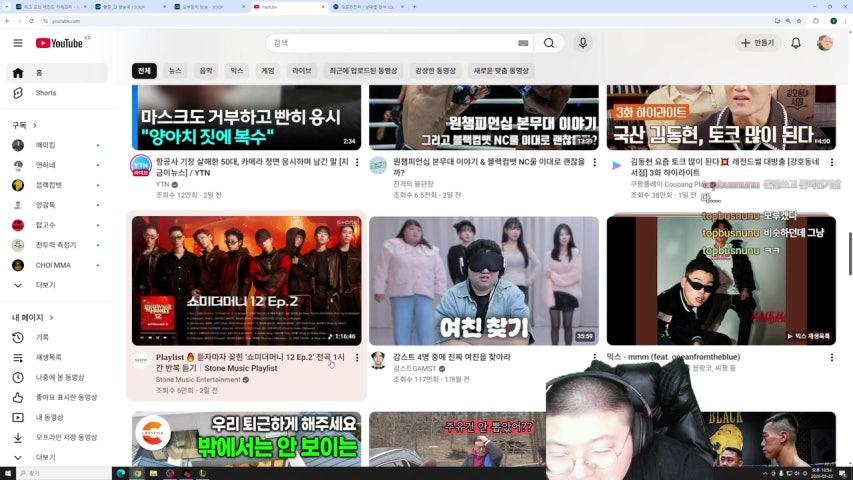The height and width of the screenshot is (480, 853).
Task: Open the notifications bell
Action: (796, 43)
